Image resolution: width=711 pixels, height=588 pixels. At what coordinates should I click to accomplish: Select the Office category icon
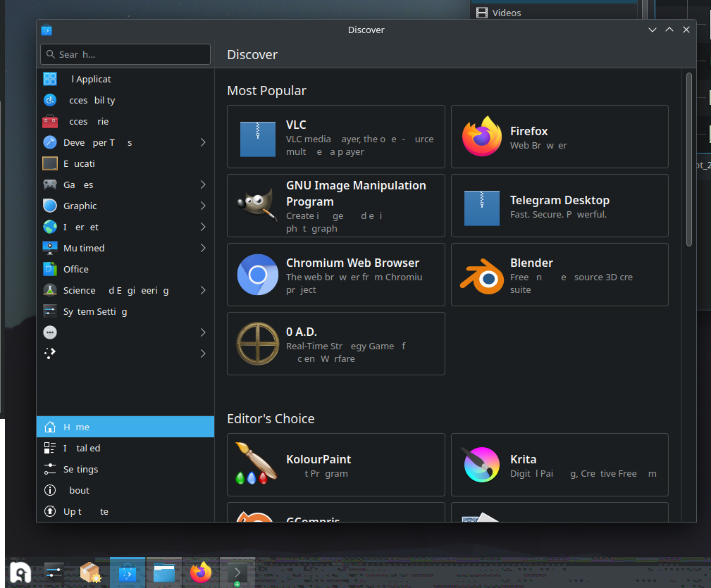click(50, 269)
